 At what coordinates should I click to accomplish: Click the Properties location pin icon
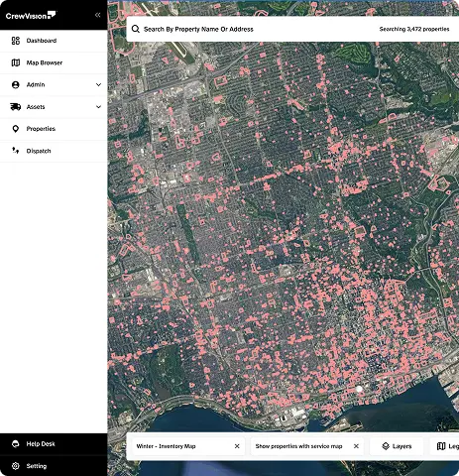point(16,129)
